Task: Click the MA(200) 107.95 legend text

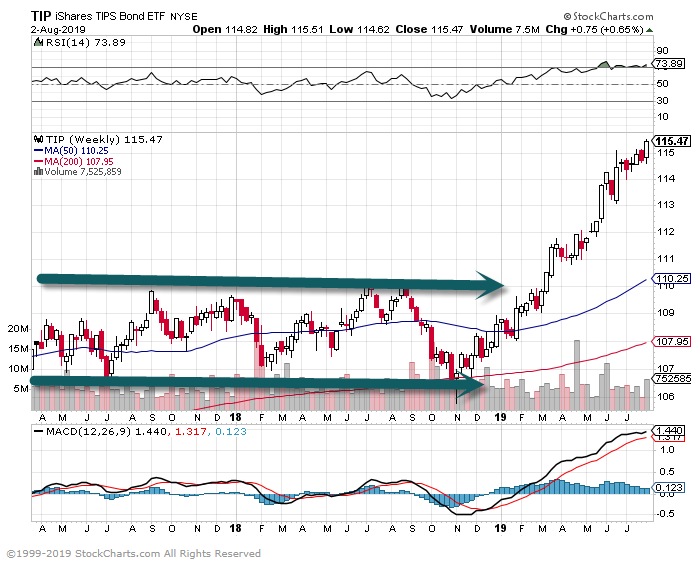Action: click(79, 162)
